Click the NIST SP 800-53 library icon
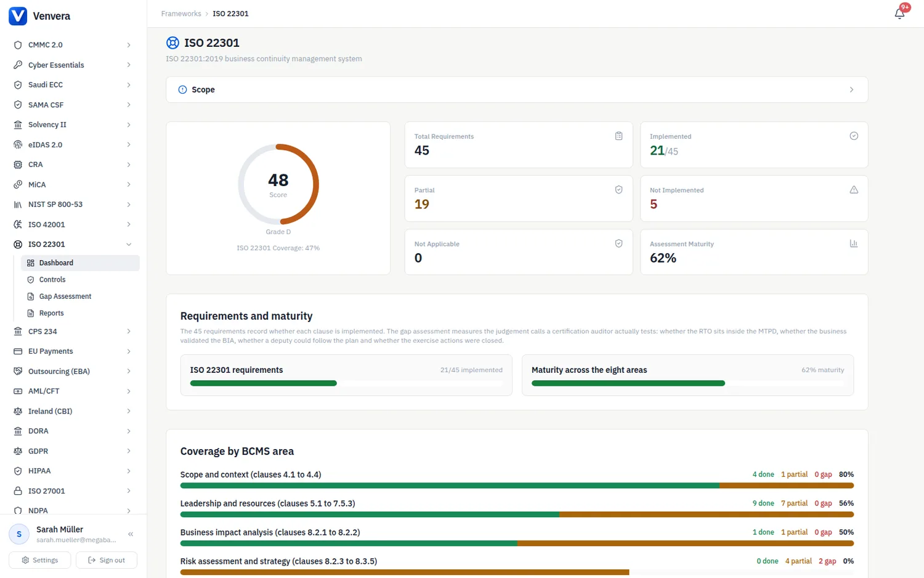The width and height of the screenshot is (924, 578). 18,205
